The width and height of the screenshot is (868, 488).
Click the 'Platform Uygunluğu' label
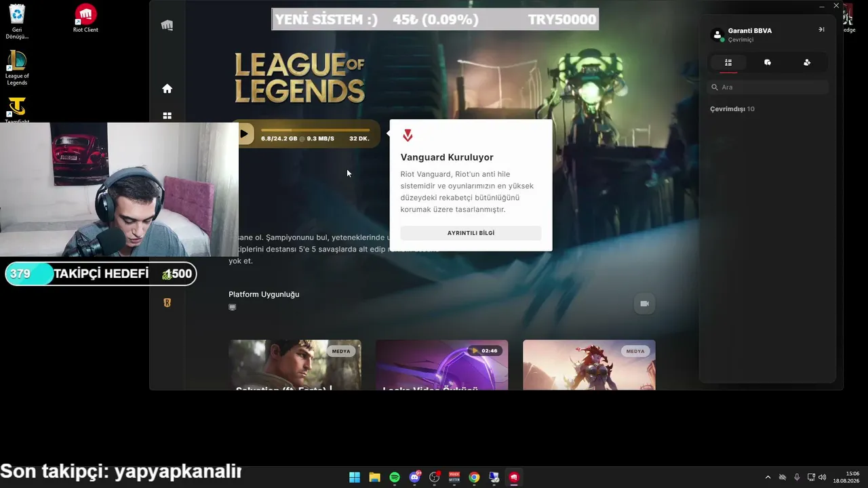click(x=264, y=294)
